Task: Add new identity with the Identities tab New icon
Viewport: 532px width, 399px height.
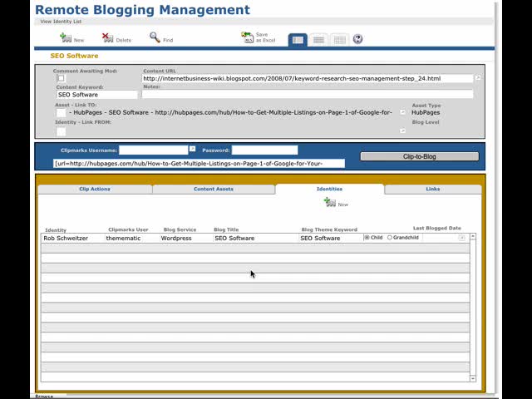Action: 330,202
